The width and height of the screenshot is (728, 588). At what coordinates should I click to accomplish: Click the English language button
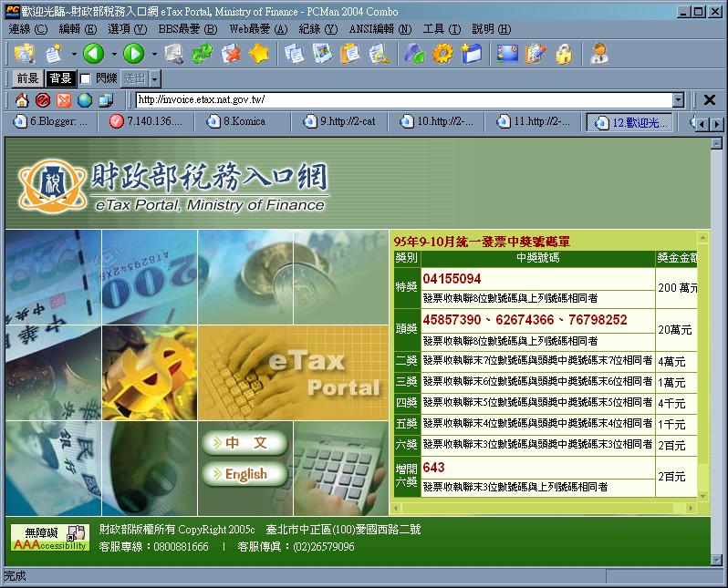(x=245, y=474)
